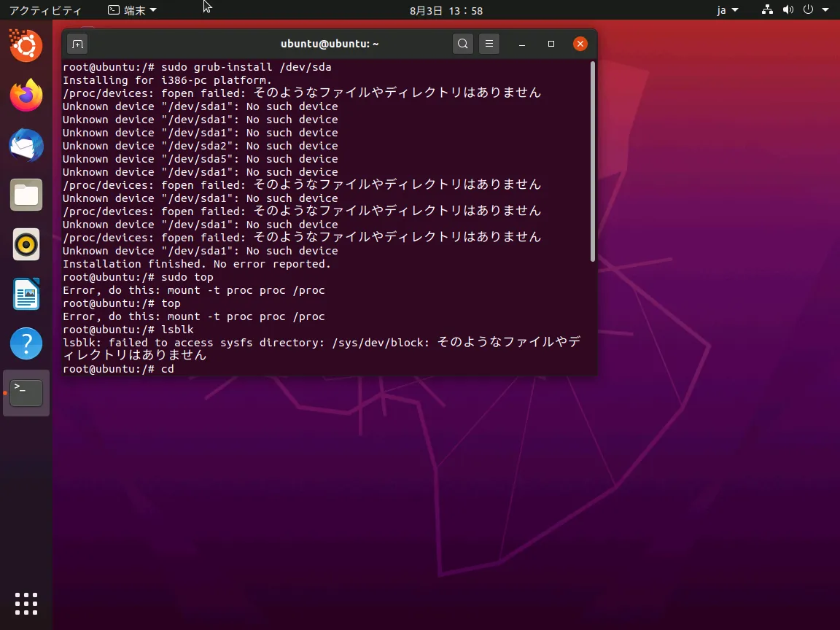Open the system power menu

tap(812, 10)
